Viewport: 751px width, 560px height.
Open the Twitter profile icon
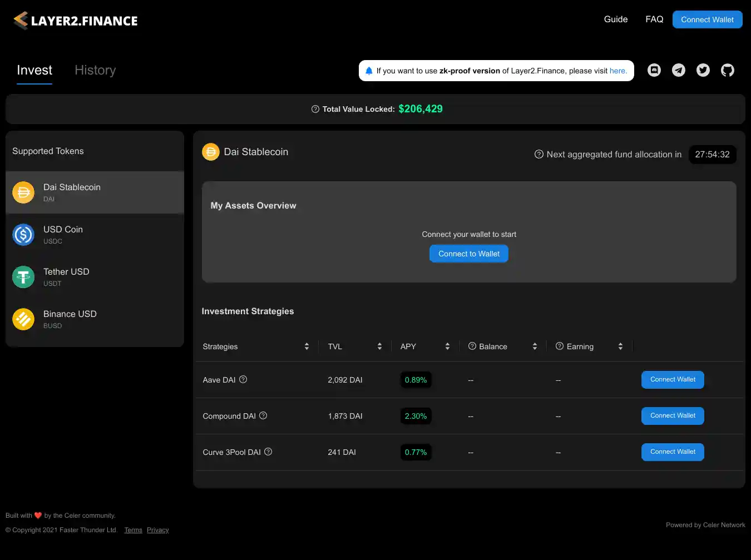coord(703,70)
